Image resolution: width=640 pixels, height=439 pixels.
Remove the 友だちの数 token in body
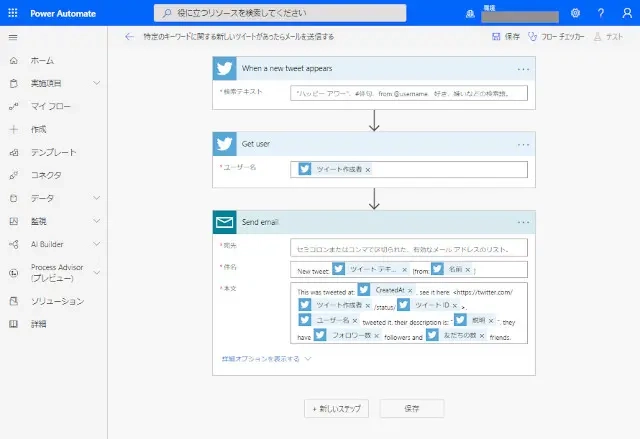[x=482, y=336]
